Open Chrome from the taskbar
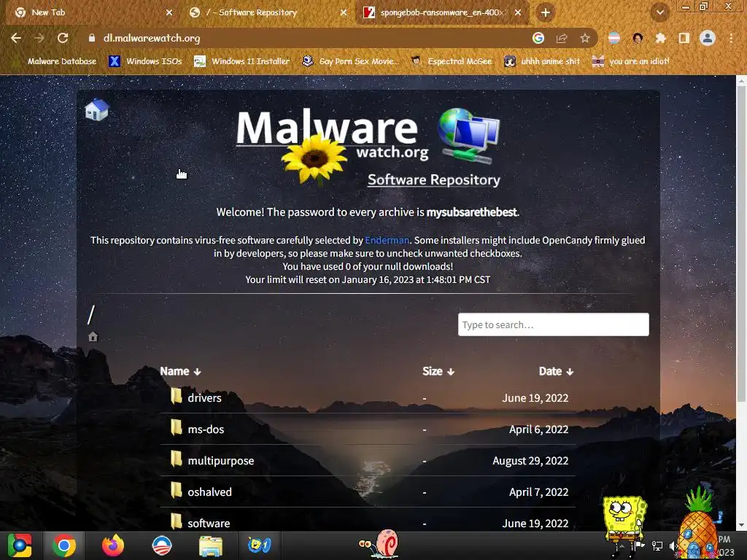This screenshot has height=560, width=747. 64,545
